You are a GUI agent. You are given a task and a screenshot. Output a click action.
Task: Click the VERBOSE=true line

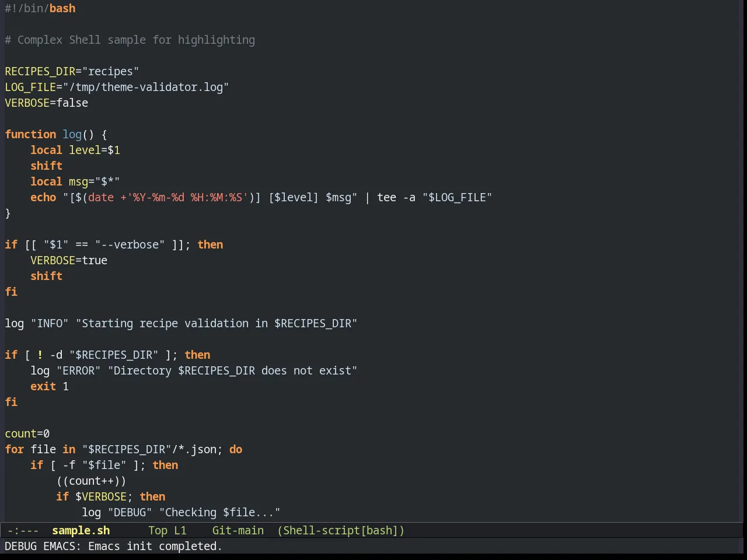coord(69,260)
